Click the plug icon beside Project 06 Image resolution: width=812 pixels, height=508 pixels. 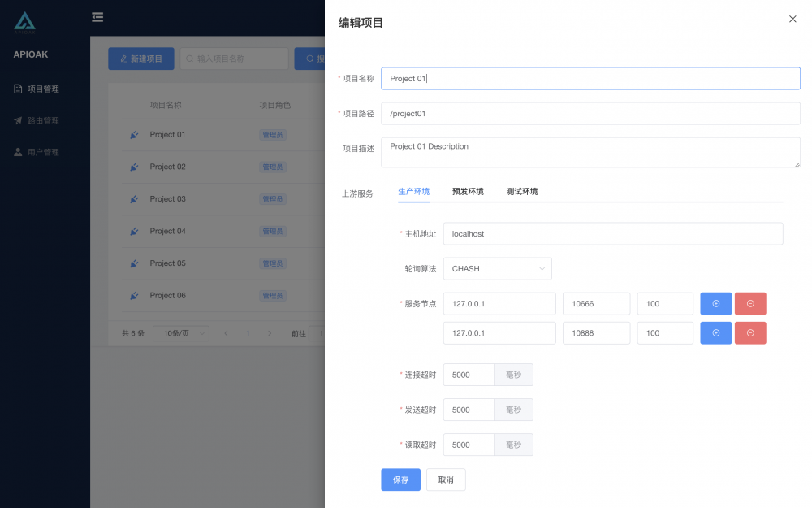(134, 295)
